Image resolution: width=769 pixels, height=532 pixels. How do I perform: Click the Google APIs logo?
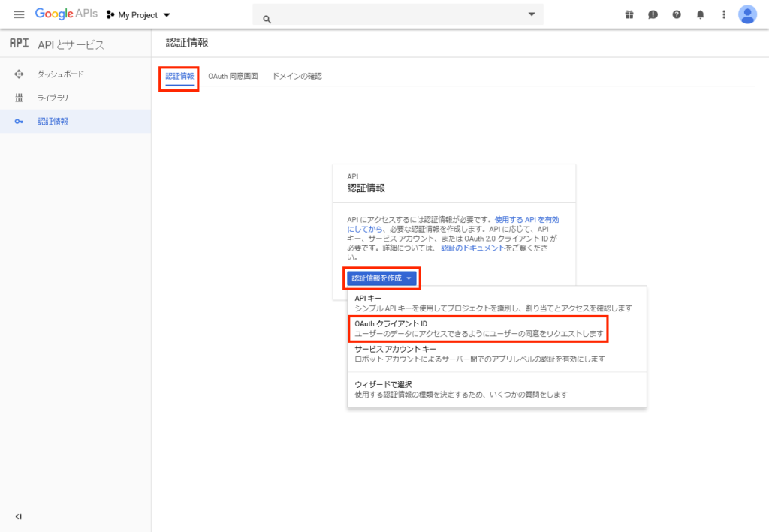coord(66,14)
